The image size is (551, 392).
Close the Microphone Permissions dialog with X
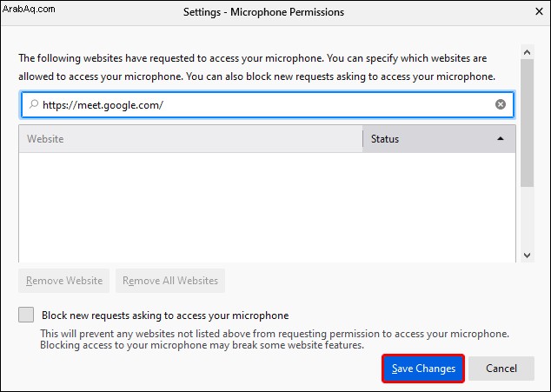point(539,11)
